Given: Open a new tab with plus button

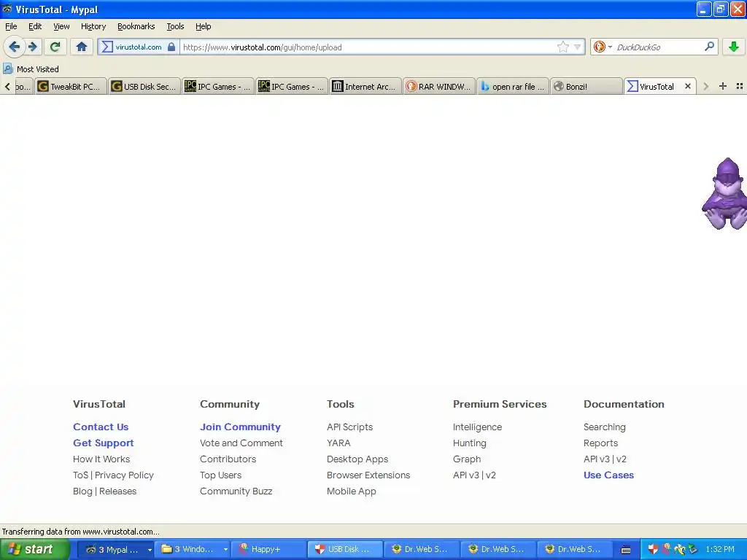Looking at the screenshot, I should coord(723,86).
